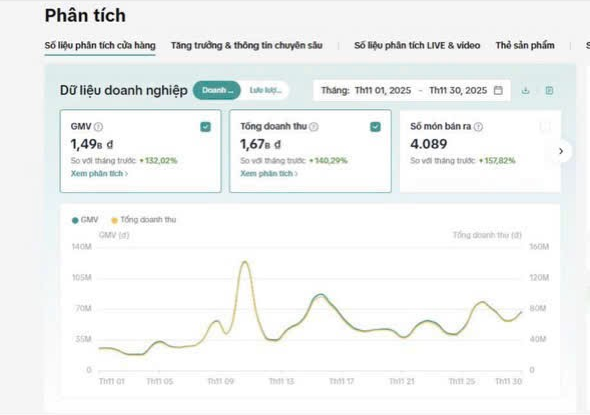
Task: Expand next metric cards with right chevron
Action: 561,151
